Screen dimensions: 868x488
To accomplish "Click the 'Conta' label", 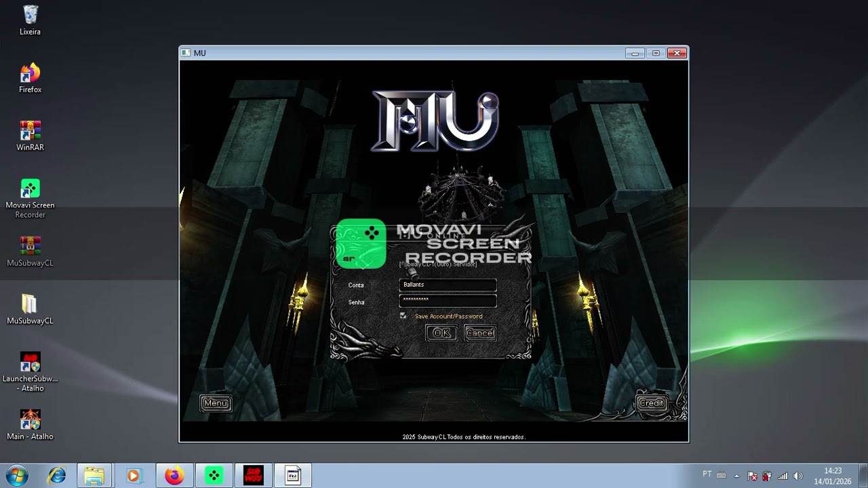I will 356,285.
